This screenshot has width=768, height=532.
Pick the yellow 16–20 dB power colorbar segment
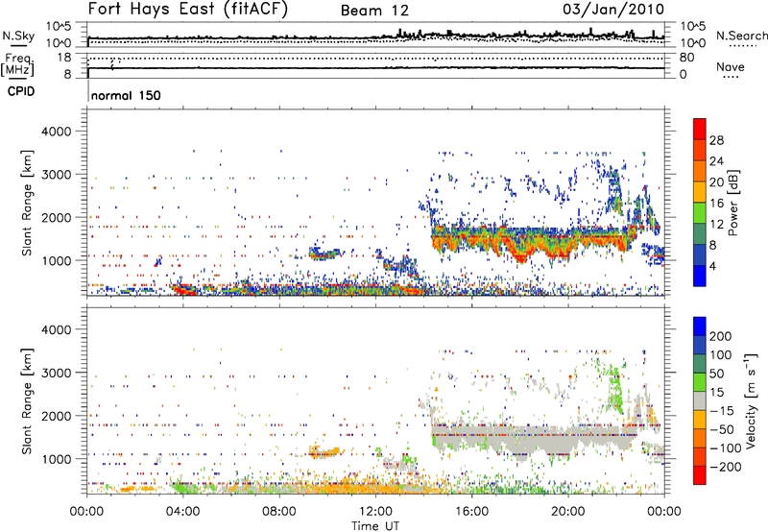(x=700, y=192)
